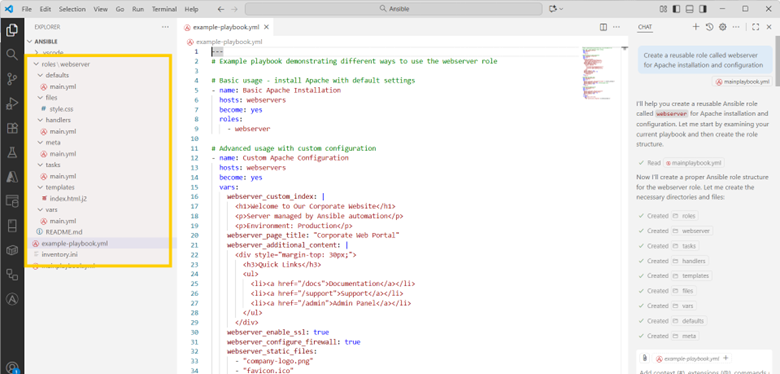Open the File menu
This screenshot has width=780, height=374.
click(27, 9)
